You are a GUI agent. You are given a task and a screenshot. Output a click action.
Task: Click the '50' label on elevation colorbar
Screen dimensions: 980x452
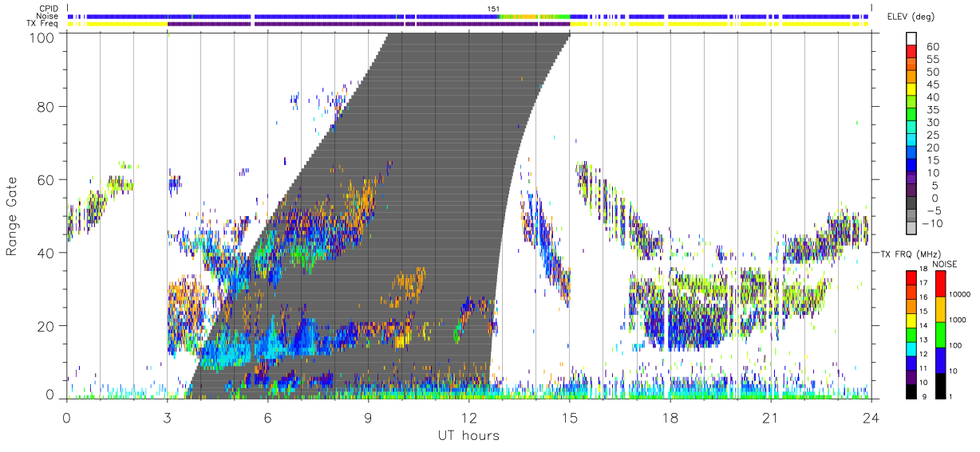[x=933, y=72]
